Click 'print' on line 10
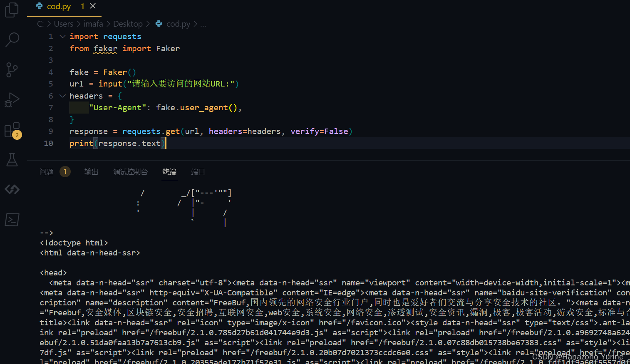The image size is (630, 364). click(x=81, y=144)
